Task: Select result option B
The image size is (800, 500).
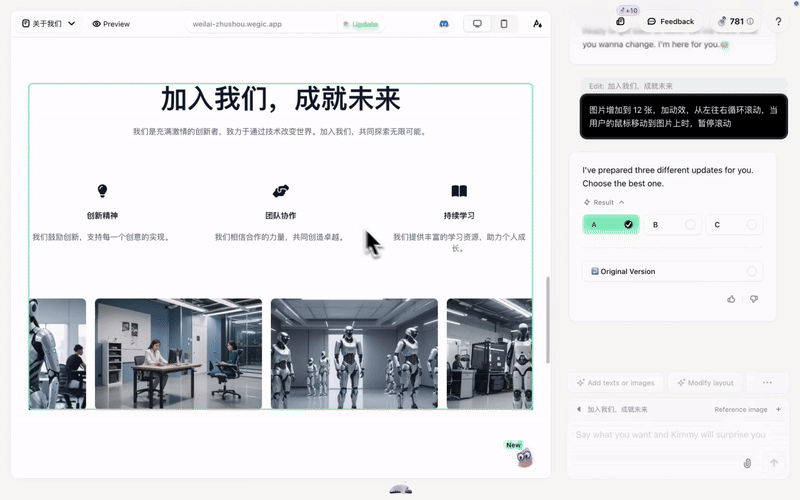Action: coord(673,225)
